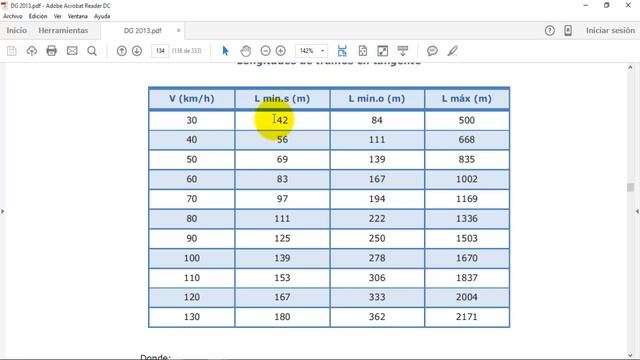Click the page number field 134

tap(160, 51)
